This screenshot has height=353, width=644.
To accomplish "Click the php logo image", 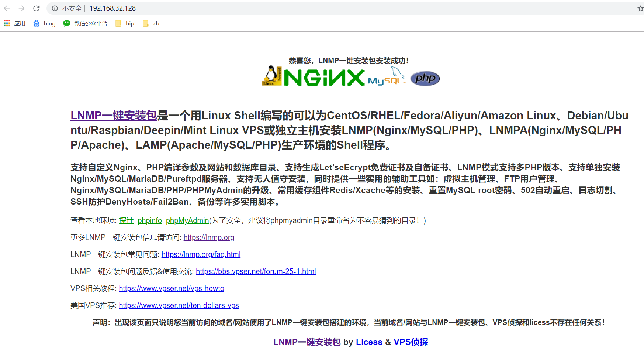I will click(425, 78).
